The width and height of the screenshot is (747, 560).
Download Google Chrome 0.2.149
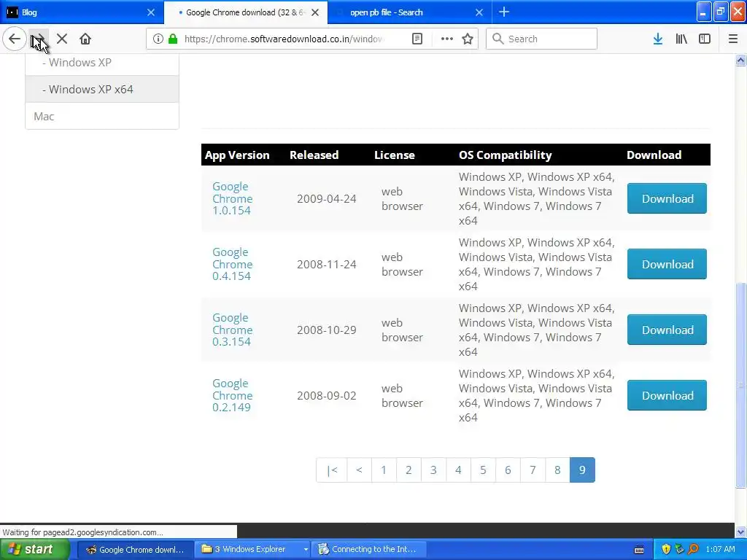(667, 396)
